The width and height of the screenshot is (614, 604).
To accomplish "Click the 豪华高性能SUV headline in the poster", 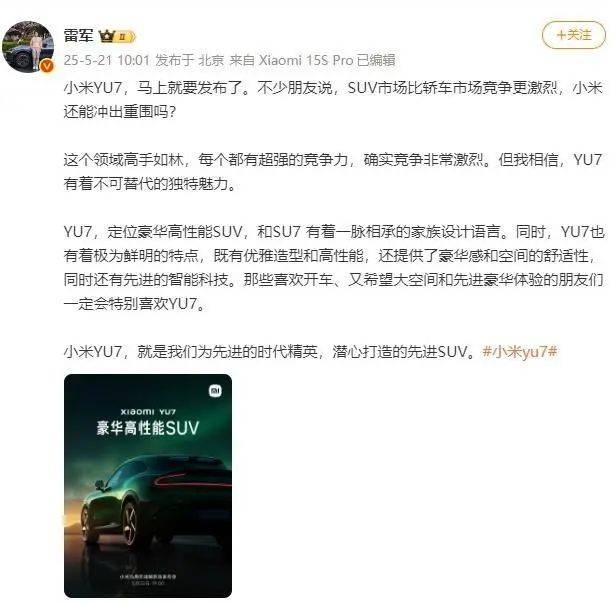I will (148, 428).
